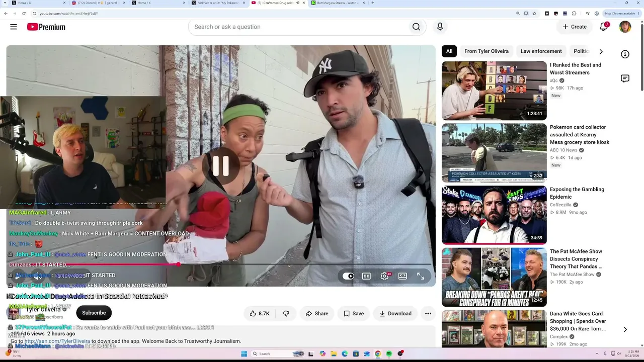Viewport: 644px width, 362px height.
Task: Bookmark this page with star icon
Action: (x=534, y=14)
